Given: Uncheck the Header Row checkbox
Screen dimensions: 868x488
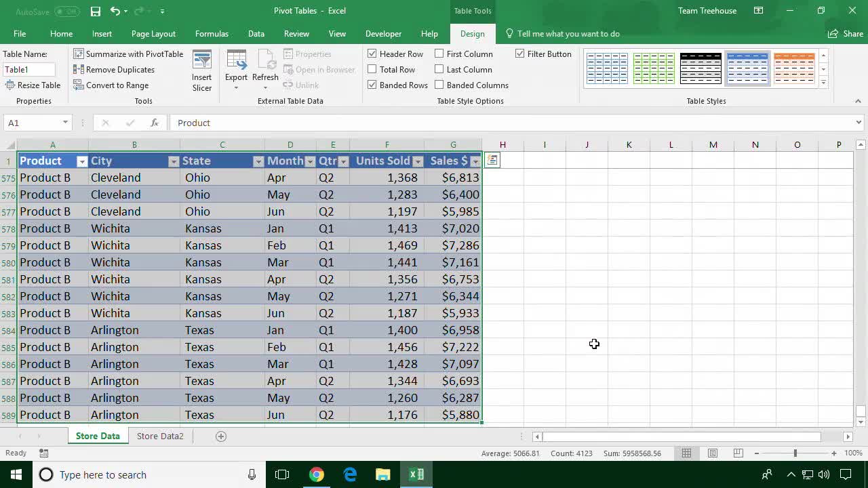Looking at the screenshot, I should (x=372, y=54).
